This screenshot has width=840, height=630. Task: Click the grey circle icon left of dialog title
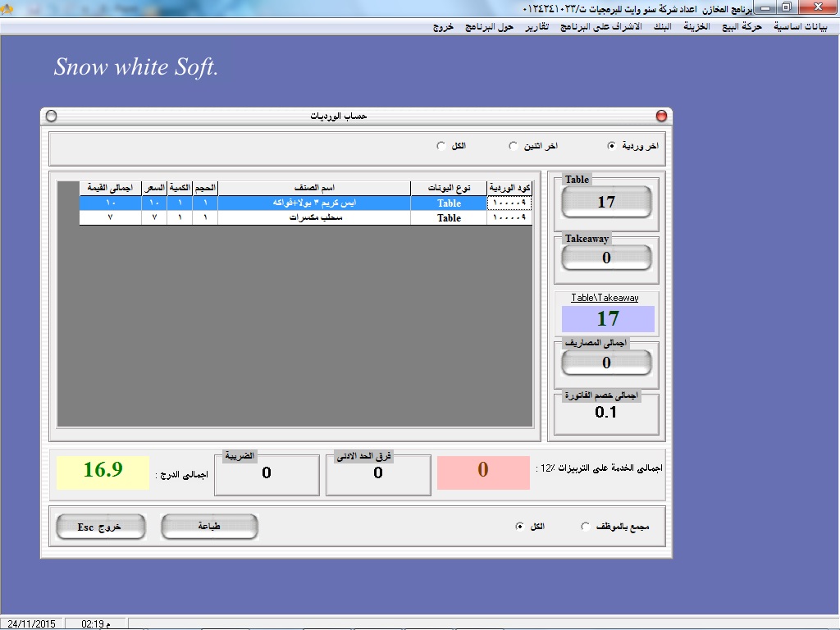click(52, 116)
